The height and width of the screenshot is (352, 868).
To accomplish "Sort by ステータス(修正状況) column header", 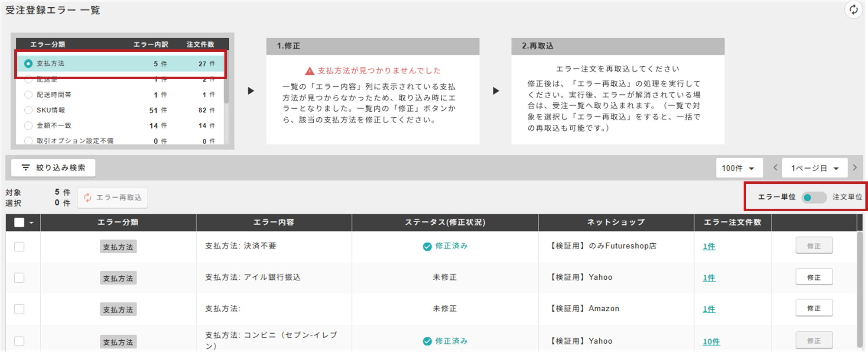I will click(x=445, y=222).
